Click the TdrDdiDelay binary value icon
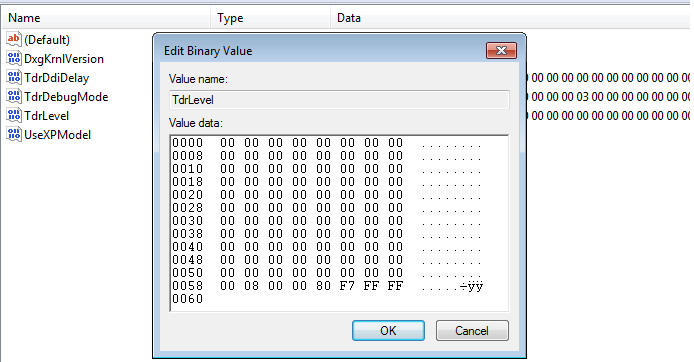 tap(14, 77)
